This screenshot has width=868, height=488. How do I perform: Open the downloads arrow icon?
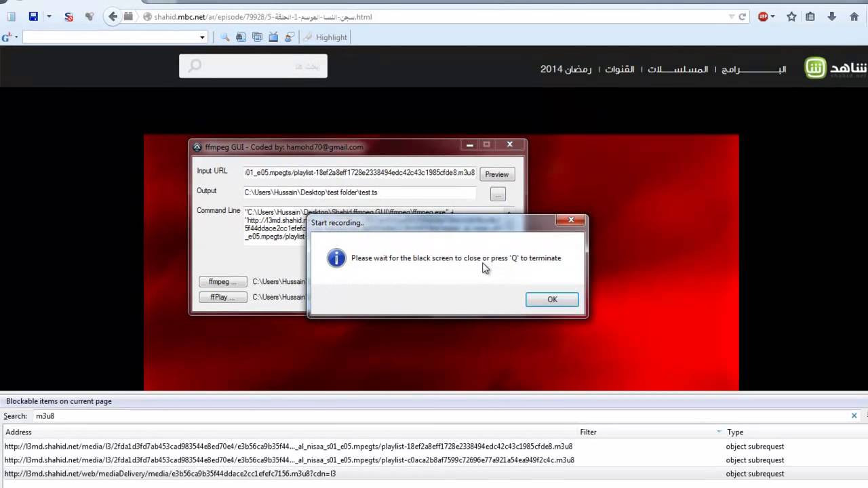[x=832, y=17]
